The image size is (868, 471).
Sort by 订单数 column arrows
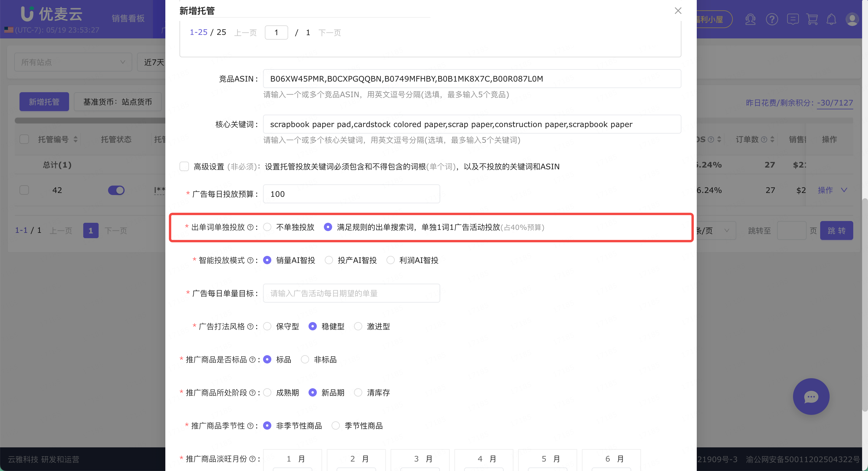[772, 139]
